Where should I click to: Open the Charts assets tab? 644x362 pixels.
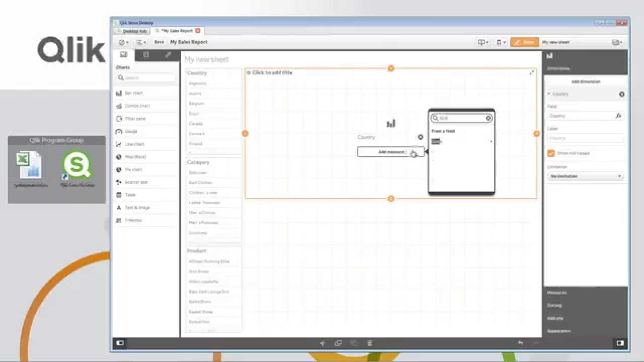[x=123, y=55]
